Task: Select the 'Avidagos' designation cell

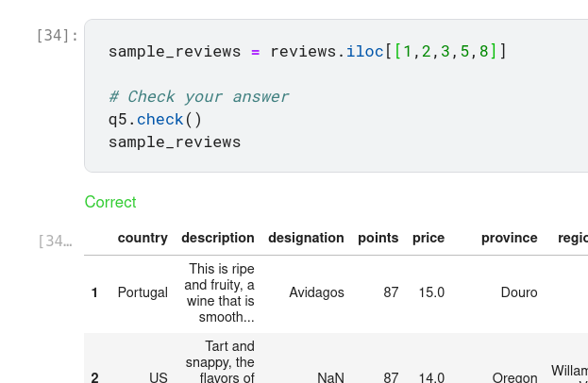Action: coord(316,293)
